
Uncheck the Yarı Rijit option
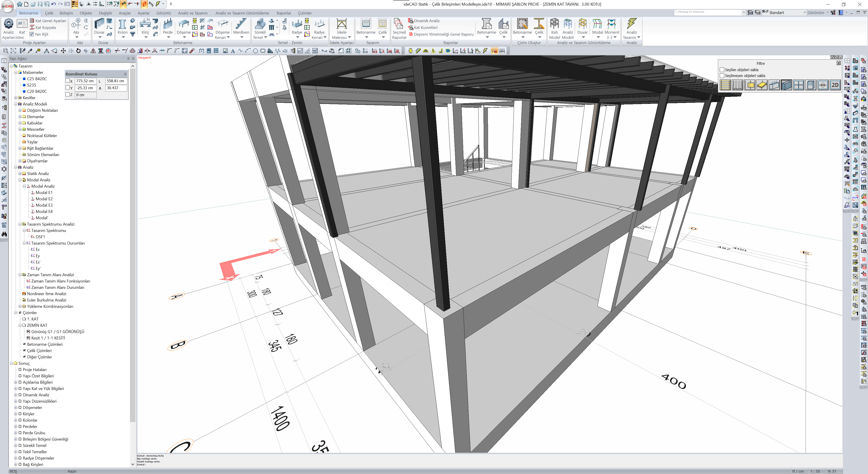[x=32, y=34]
